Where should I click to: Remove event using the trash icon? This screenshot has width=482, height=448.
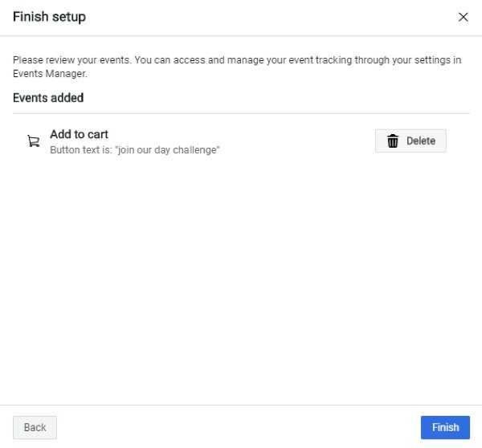pos(393,141)
